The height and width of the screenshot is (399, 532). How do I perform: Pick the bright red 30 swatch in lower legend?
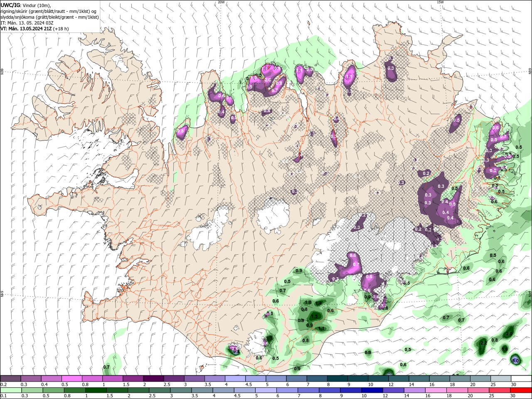pyautogui.click(x=520, y=390)
